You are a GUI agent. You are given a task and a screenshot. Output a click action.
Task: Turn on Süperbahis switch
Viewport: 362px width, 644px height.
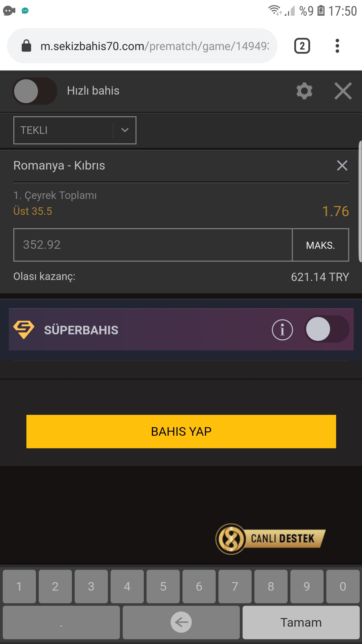(x=327, y=329)
